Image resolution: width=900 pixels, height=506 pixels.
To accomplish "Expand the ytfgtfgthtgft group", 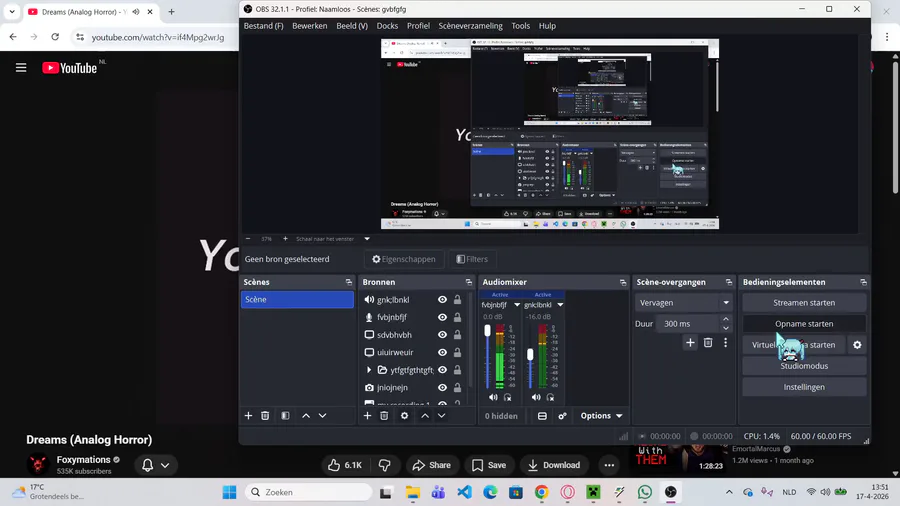I will 369,370.
